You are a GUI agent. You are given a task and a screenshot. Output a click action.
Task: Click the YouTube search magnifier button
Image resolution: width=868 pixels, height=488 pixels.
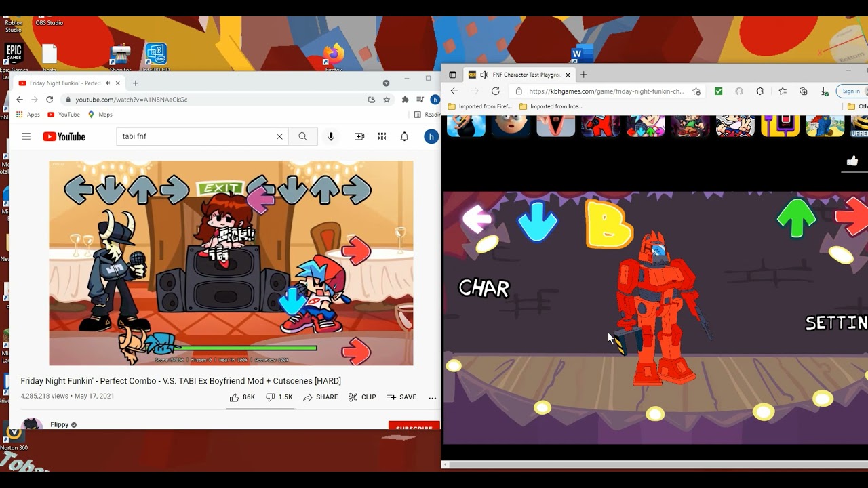[x=302, y=136]
